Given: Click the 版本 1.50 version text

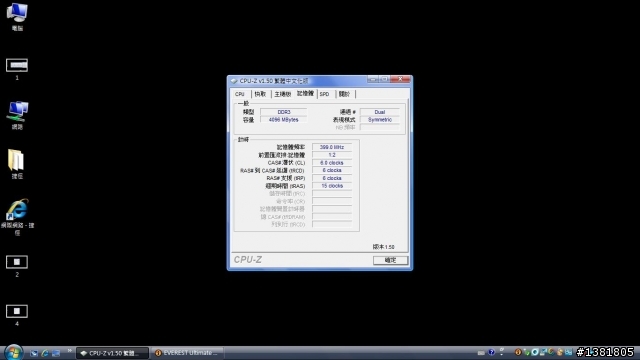Looking at the screenshot, I should point(383,247).
